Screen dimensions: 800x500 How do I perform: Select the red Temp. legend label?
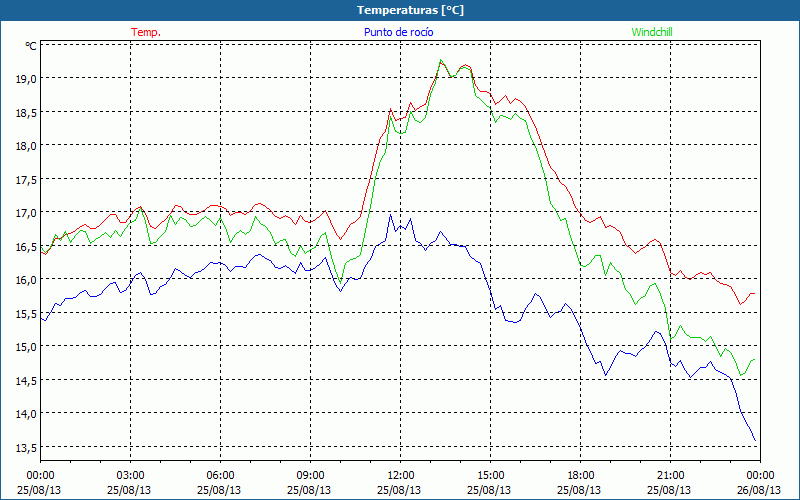pyautogui.click(x=146, y=32)
